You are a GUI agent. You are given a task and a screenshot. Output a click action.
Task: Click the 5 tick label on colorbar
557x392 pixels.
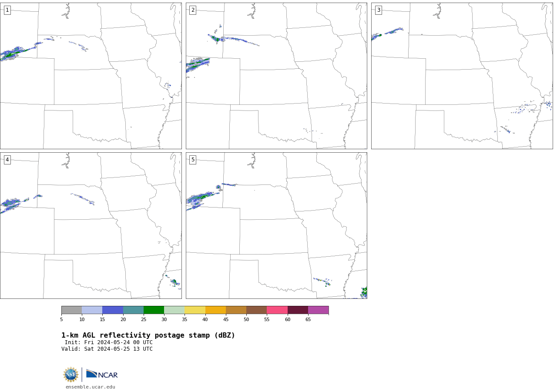(x=61, y=320)
